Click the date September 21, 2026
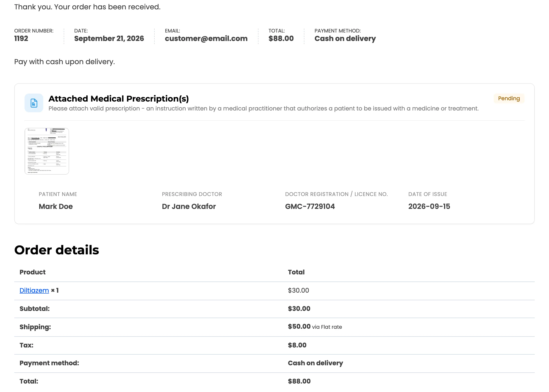 [x=109, y=39]
